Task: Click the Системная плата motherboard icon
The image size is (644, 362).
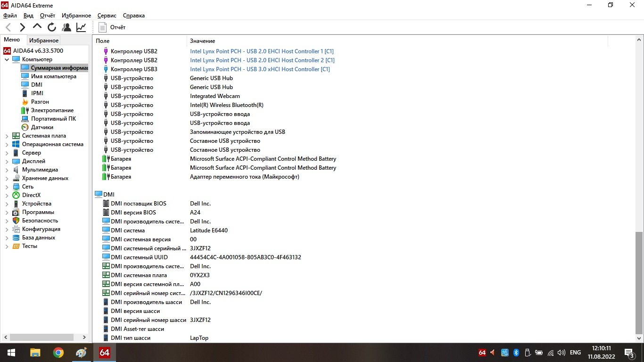Action: click(16, 136)
